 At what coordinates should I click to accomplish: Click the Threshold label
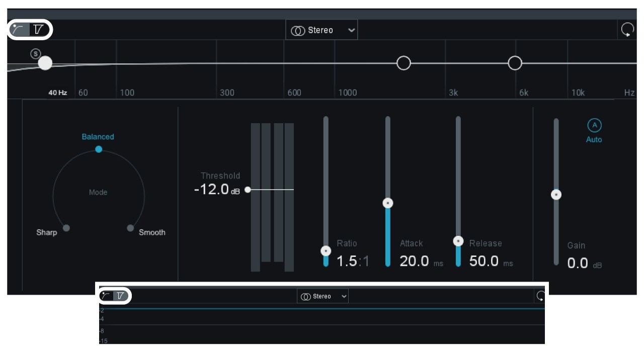220,175
